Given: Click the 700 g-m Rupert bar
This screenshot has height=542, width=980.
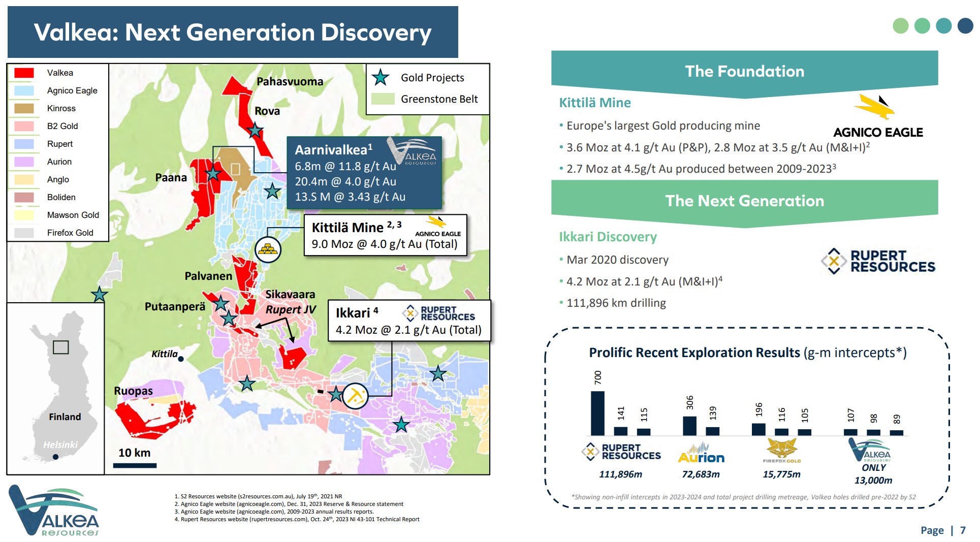Looking at the screenshot, I should click(x=597, y=413).
